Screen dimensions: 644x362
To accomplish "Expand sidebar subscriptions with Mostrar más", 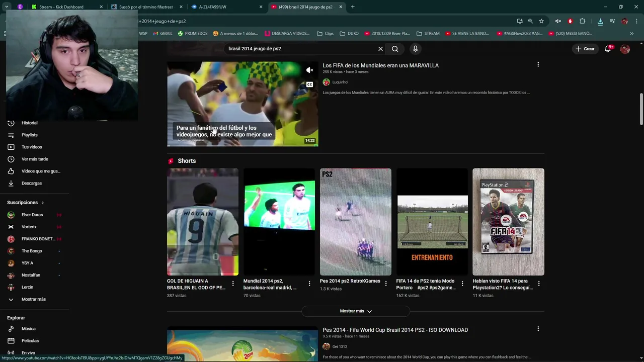I will point(33,299).
